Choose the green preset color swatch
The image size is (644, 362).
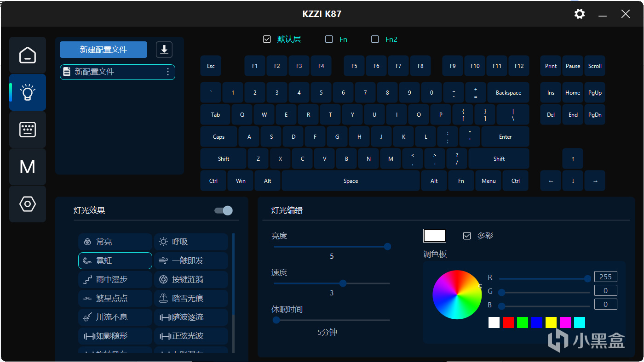click(x=523, y=322)
